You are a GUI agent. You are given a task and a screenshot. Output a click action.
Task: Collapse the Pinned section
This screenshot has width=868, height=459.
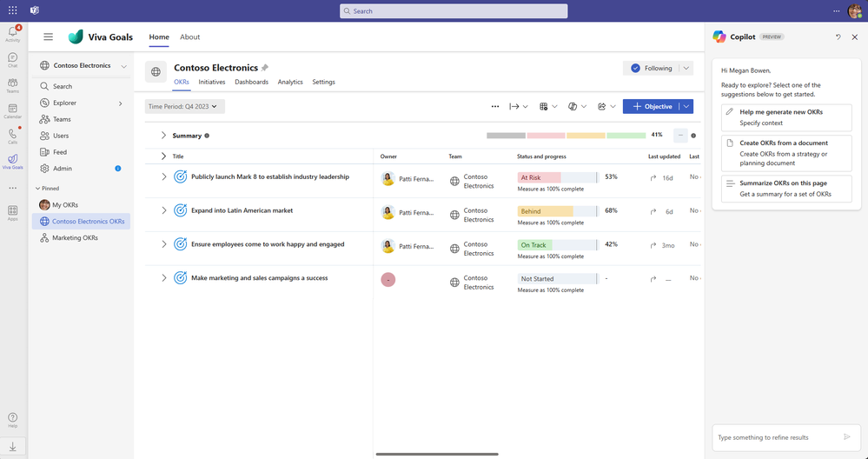pyautogui.click(x=37, y=189)
